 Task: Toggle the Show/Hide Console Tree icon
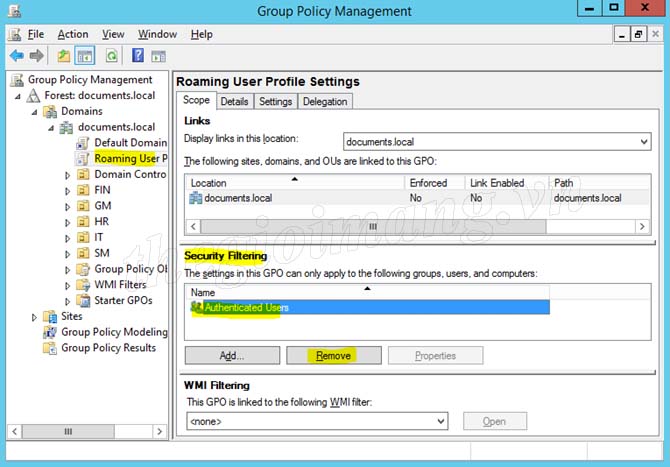tap(85, 56)
